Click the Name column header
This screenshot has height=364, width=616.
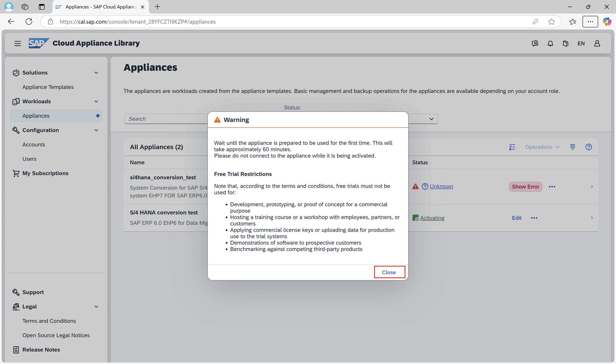[x=137, y=162]
